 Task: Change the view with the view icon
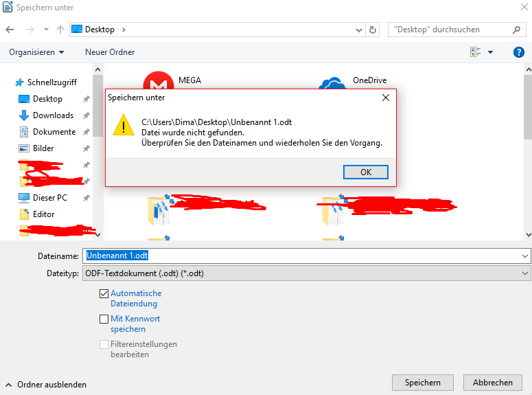click(x=475, y=52)
